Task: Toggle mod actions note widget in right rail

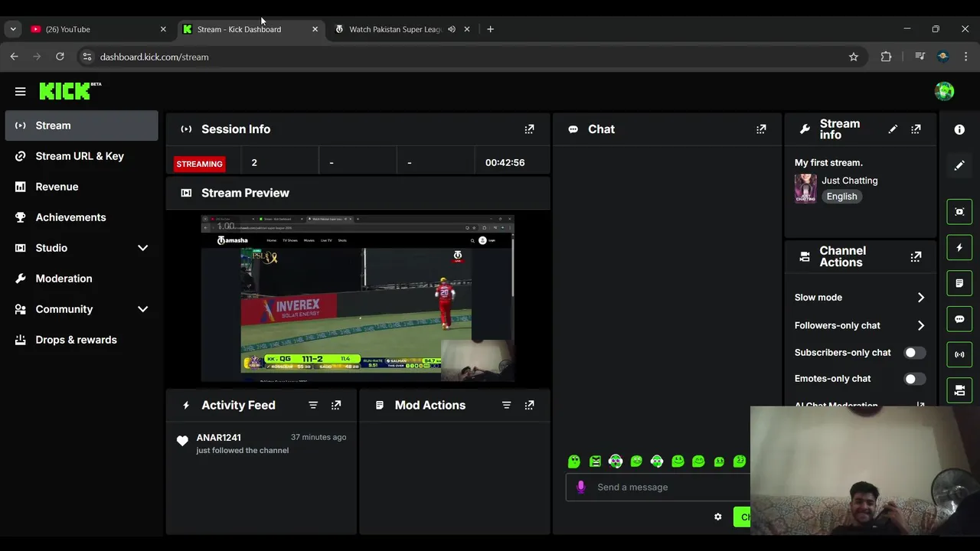Action: click(959, 283)
